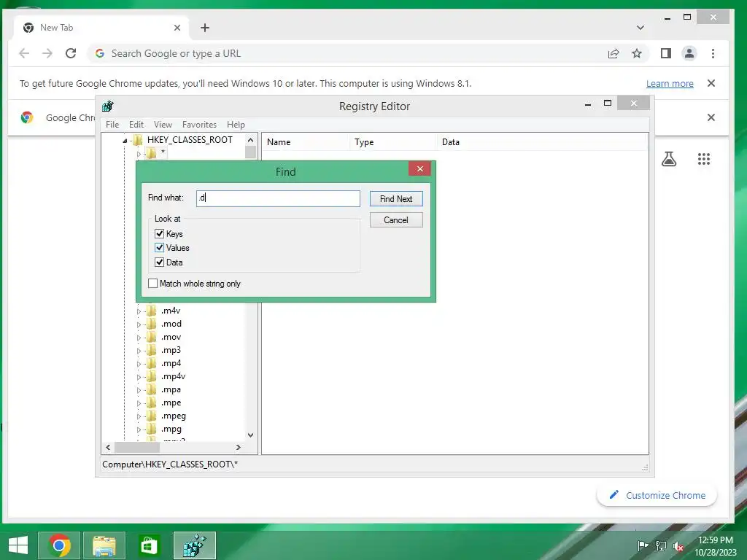This screenshot has height=560, width=747.
Task: Share this page in Chrome
Action: (x=613, y=53)
